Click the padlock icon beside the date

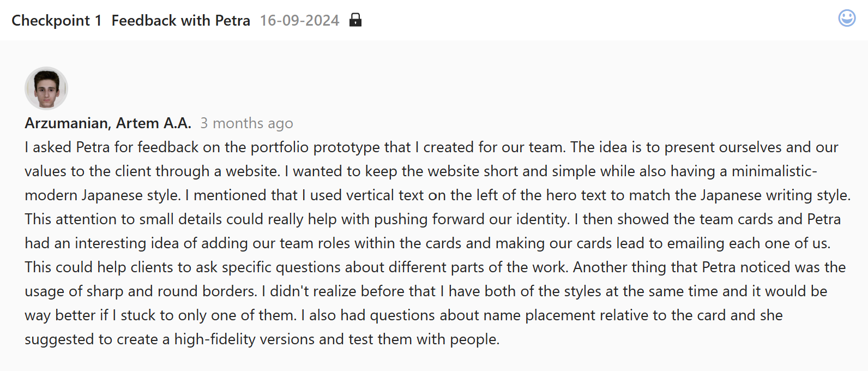pos(355,20)
